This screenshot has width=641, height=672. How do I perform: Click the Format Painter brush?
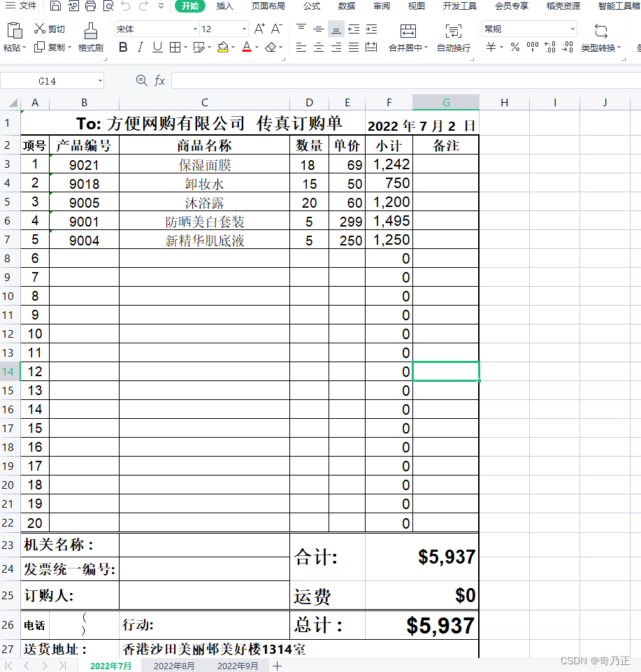coord(90,31)
